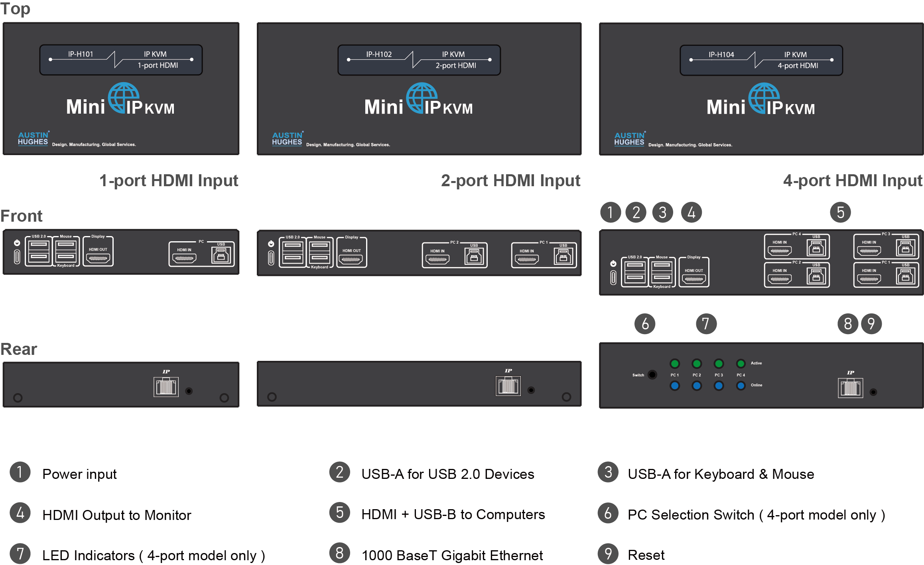Click the PC 2 USB-B port on the 2-port unit
The width and height of the screenshot is (924, 565).
pos(474,256)
